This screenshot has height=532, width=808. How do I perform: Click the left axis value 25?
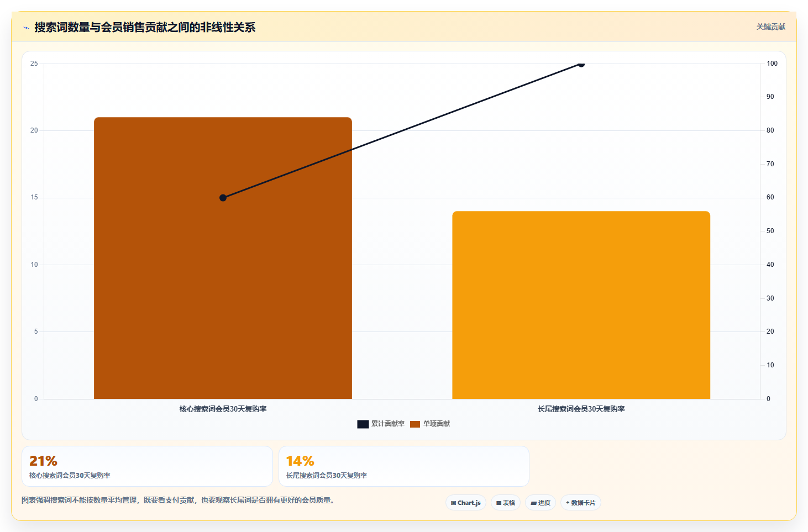[x=34, y=64]
